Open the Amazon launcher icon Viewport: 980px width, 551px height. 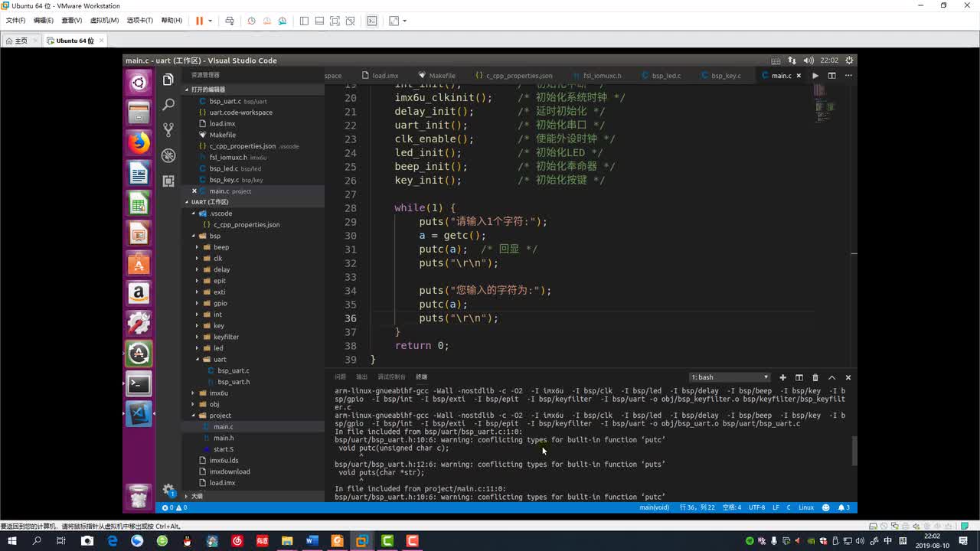point(139,293)
